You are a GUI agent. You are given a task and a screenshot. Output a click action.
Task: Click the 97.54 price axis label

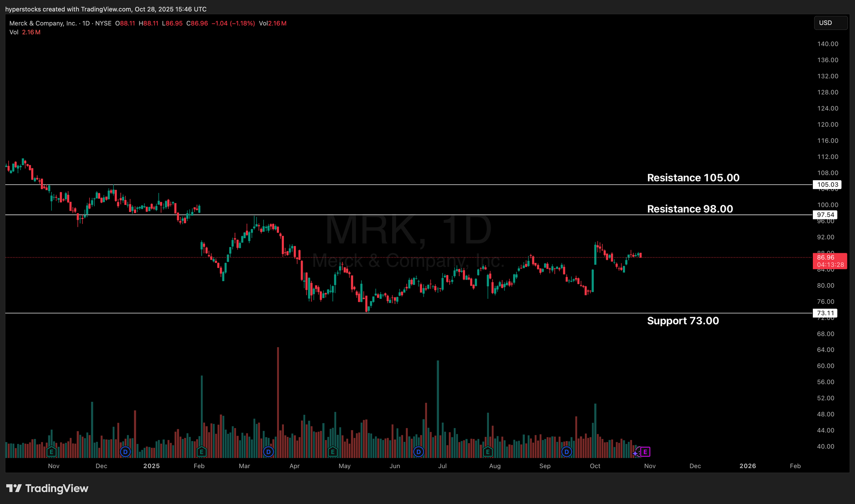(825, 215)
